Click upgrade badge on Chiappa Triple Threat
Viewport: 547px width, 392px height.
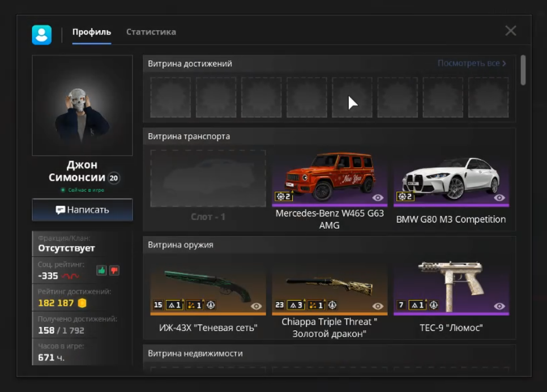pos(296,305)
